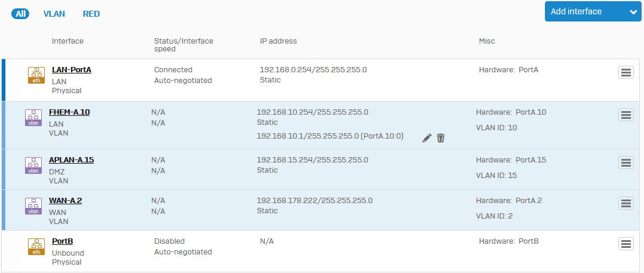Screen dimensions: 644x273
Task: Select the All filter tab
Action: 21,14
